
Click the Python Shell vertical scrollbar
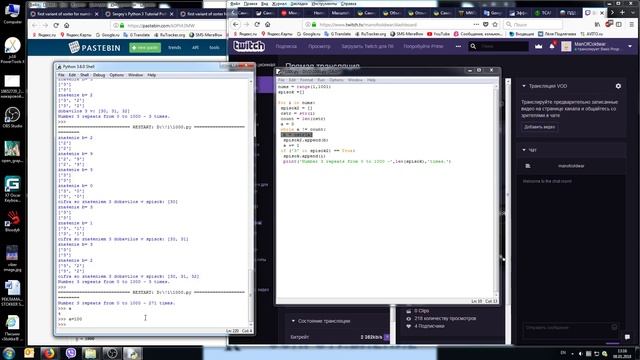[x=251, y=202]
